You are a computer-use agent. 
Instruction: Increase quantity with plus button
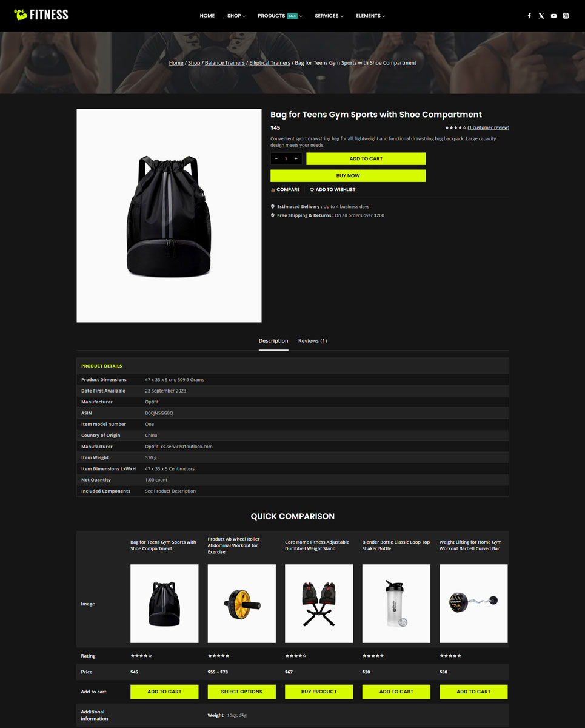[x=296, y=158]
